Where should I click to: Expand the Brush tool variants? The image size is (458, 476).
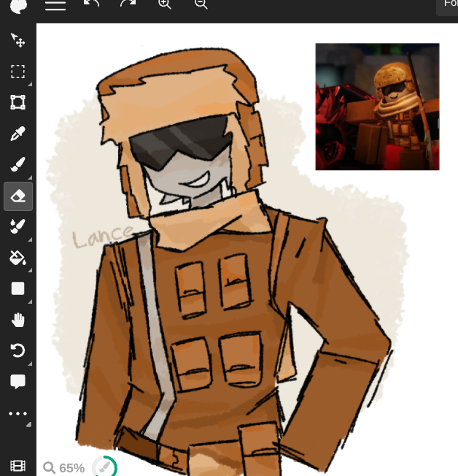click(30, 177)
